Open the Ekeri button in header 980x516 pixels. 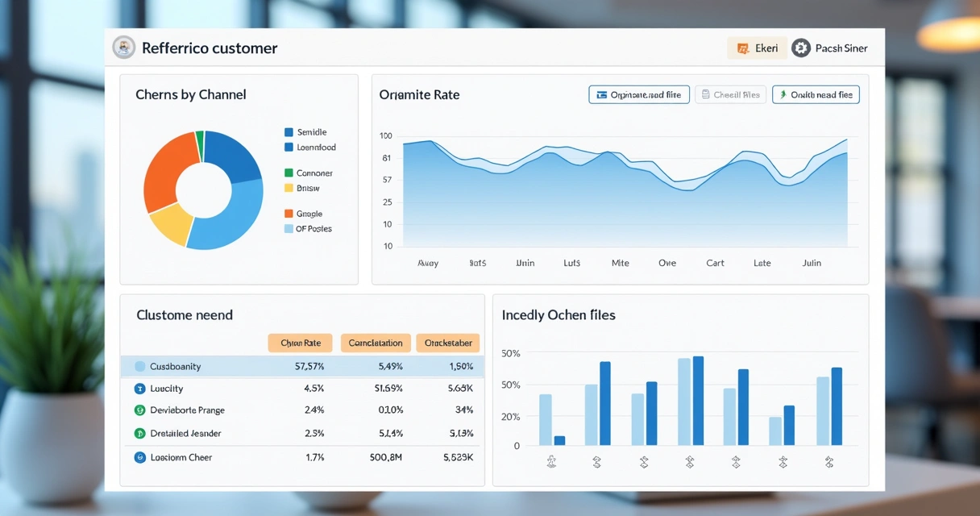pyautogui.click(x=757, y=48)
